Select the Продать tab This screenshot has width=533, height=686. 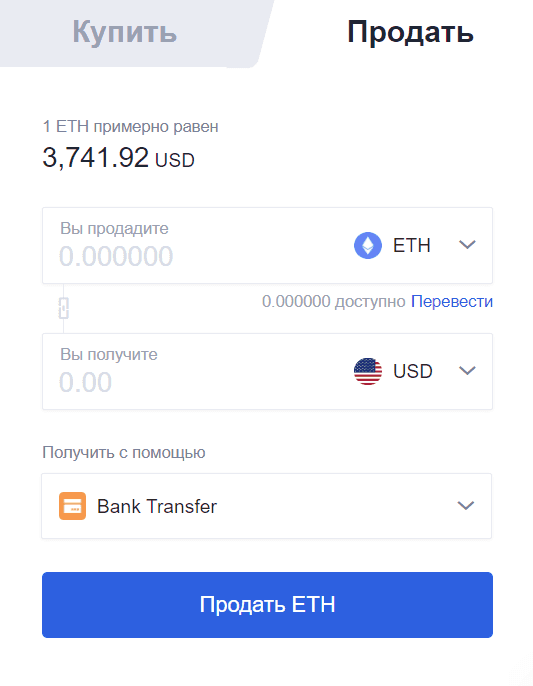click(x=410, y=33)
